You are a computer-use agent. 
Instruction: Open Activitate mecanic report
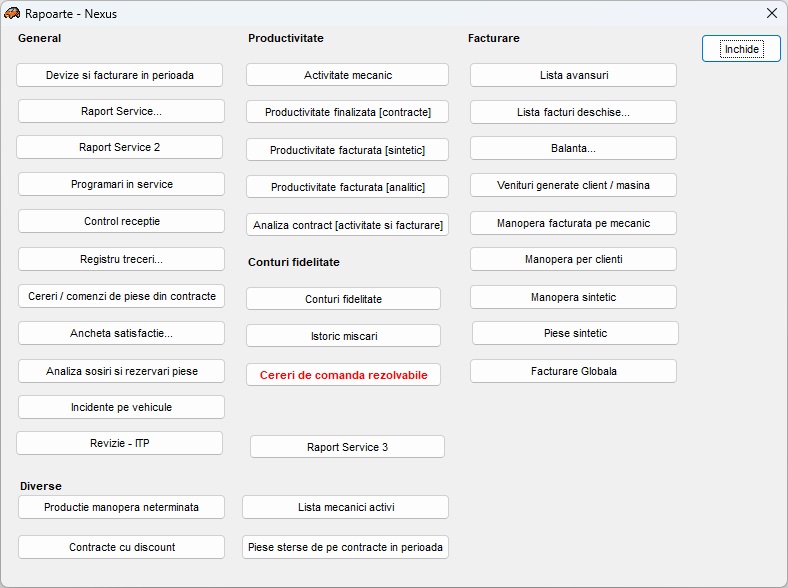click(348, 75)
